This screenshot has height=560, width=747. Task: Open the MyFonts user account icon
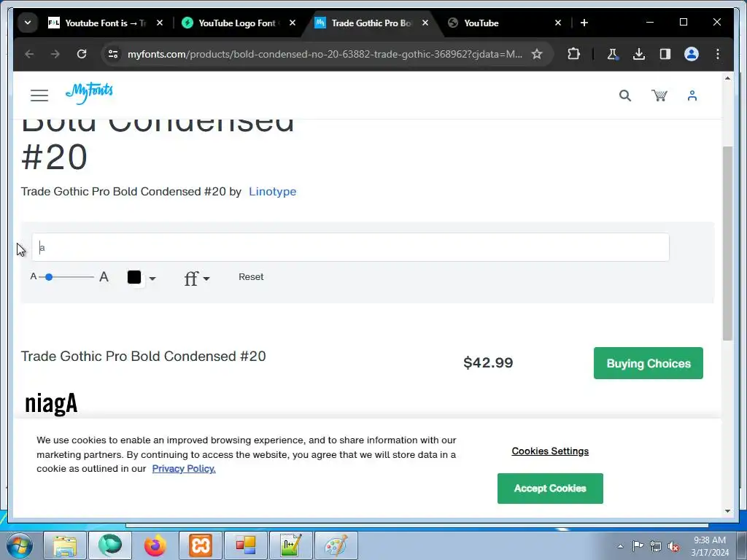coord(692,96)
